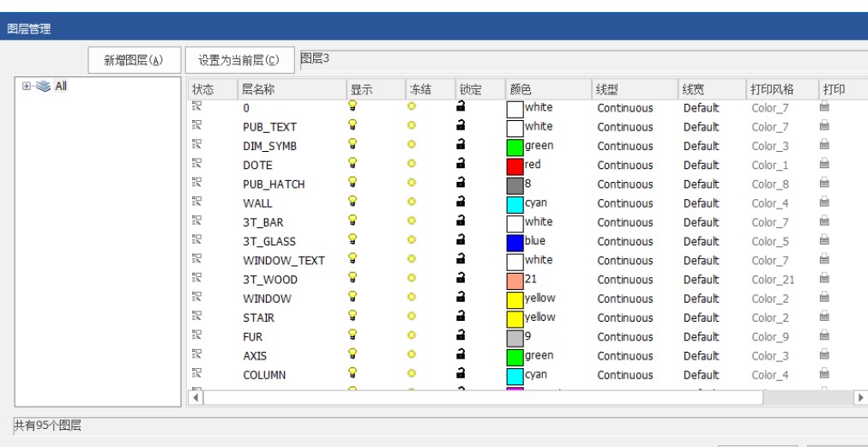Screen dimensions: 868x447
Task: Open linetype Continuous for FUR layer
Action: click(x=625, y=336)
